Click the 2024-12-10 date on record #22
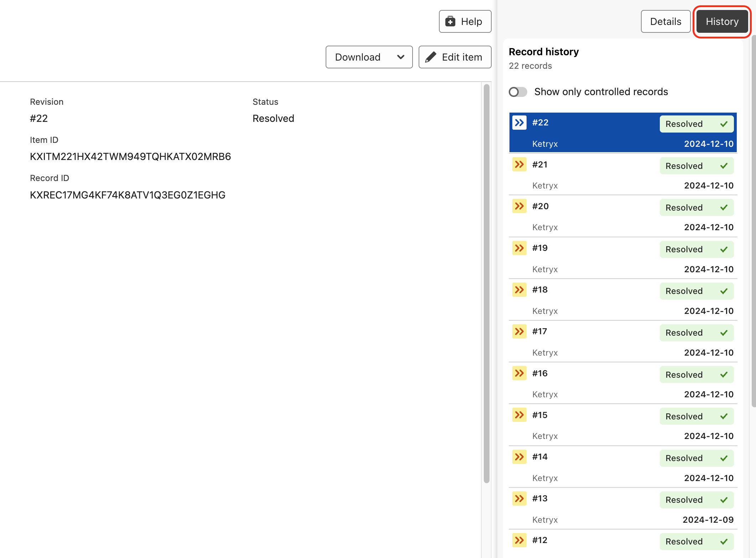Image resolution: width=756 pixels, height=558 pixels. tap(709, 144)
